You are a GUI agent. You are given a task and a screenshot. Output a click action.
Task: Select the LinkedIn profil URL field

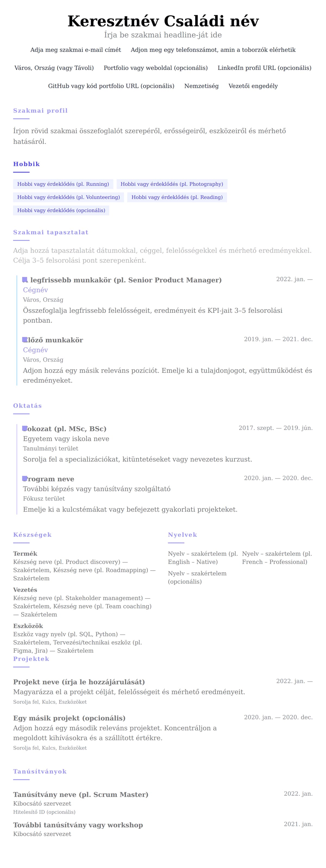pos(264,68)
